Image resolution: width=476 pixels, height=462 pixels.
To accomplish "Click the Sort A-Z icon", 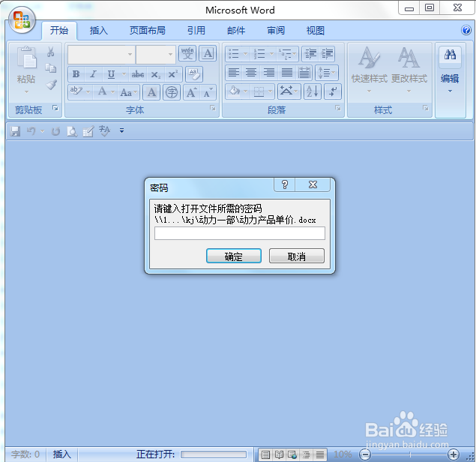I will click(x=313, y=91).
